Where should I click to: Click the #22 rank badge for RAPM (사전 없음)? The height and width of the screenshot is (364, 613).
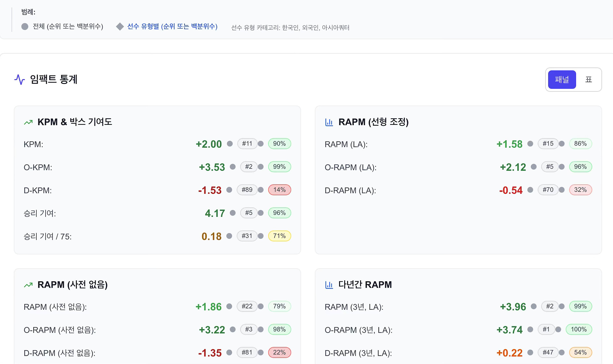[247, 306]
